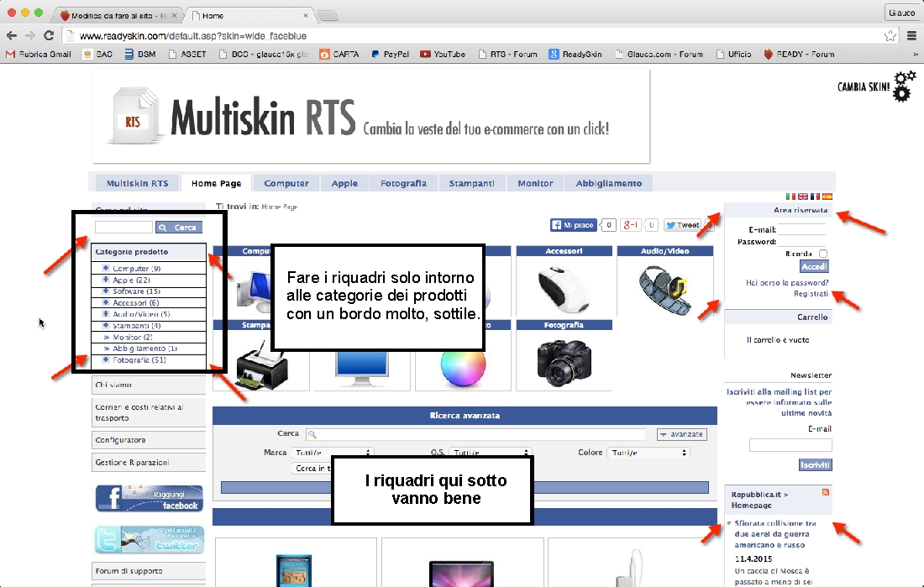Screen dimensions: 924x587
Task: Open the Rubrica Gmail bookmark
Action: coord(39,55)
